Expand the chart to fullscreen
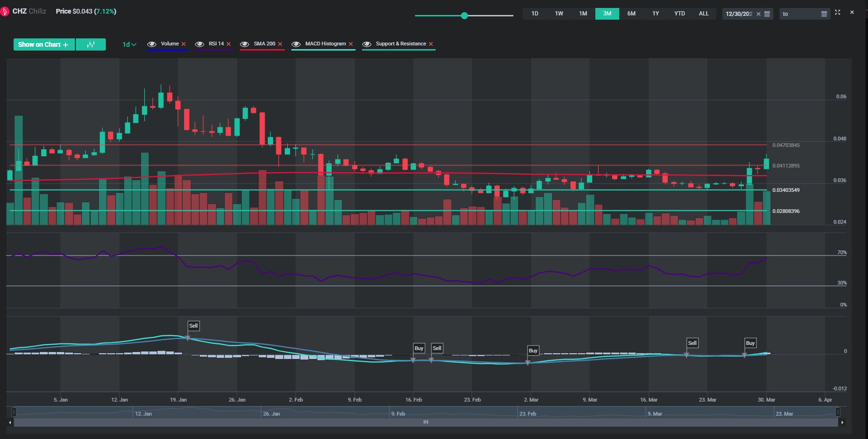868x439 pixels. tap(838, 13)
